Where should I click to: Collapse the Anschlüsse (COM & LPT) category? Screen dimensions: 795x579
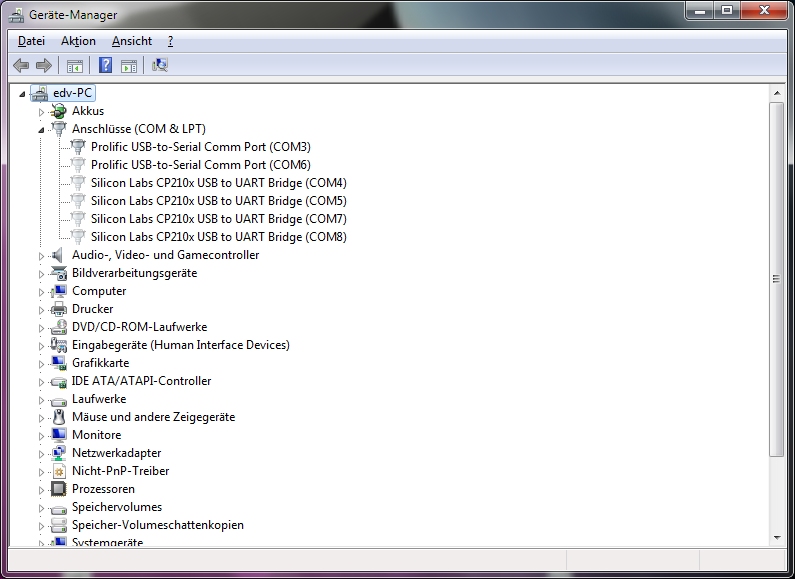tap(41, 130)
